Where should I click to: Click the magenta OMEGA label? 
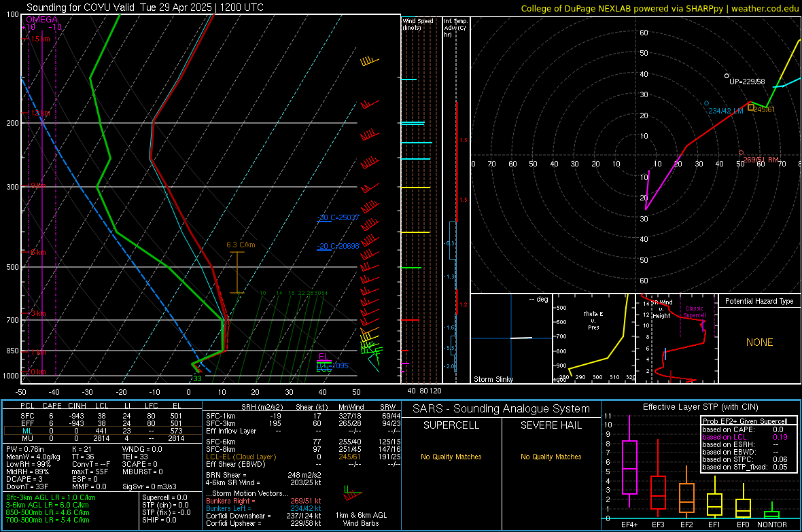click(x=42, y=20)
